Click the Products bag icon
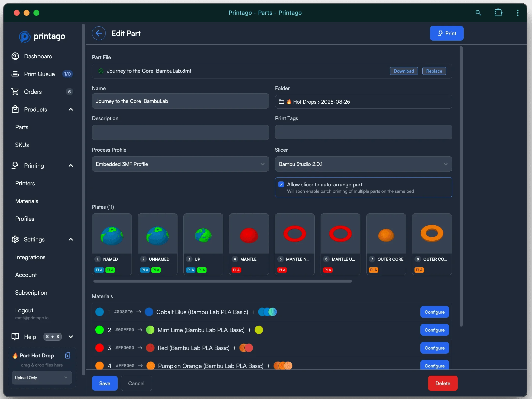The width and height of the screenshot is (532, 399). point(15,110)
